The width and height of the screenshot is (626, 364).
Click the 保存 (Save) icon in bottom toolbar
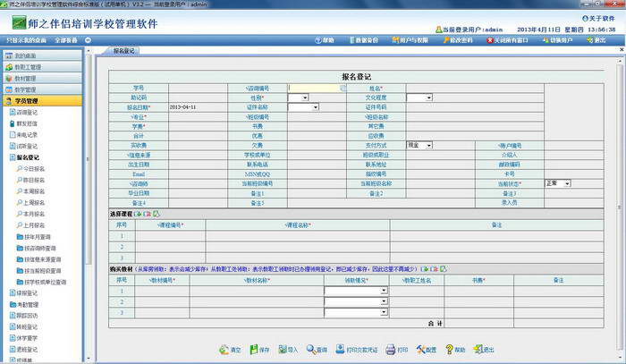pyautogui.click(x=256, y=350)
